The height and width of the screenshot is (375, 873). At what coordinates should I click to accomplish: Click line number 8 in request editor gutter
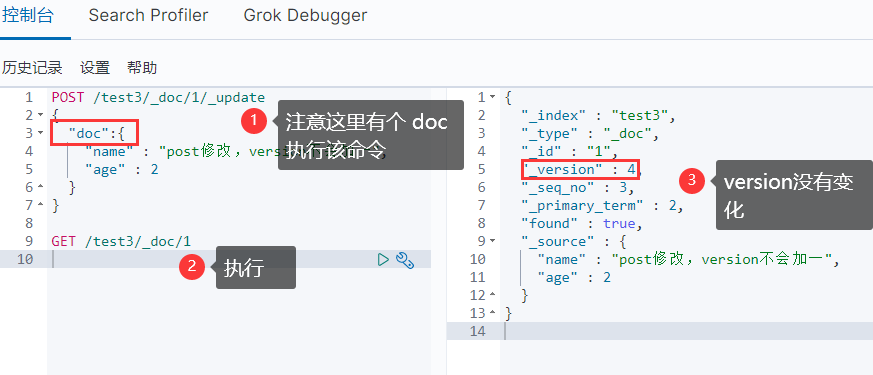28,223
